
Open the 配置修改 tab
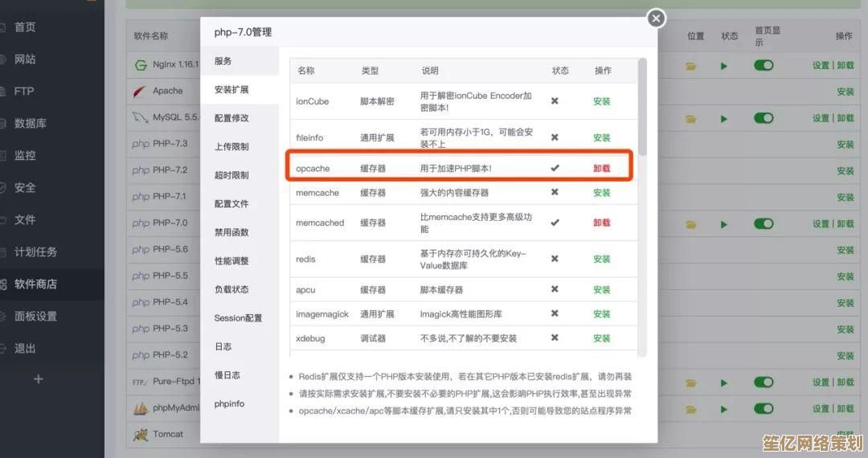coord(231,118)
